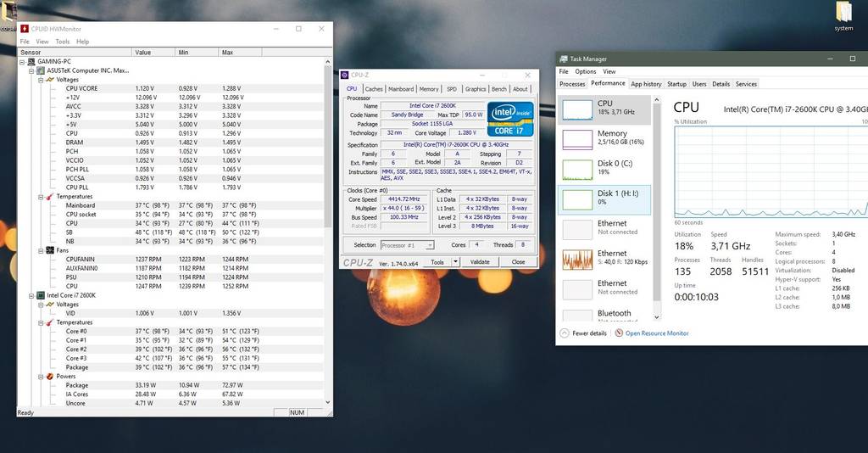
Task: Switch to the App history tab
Action: (646, 84)
